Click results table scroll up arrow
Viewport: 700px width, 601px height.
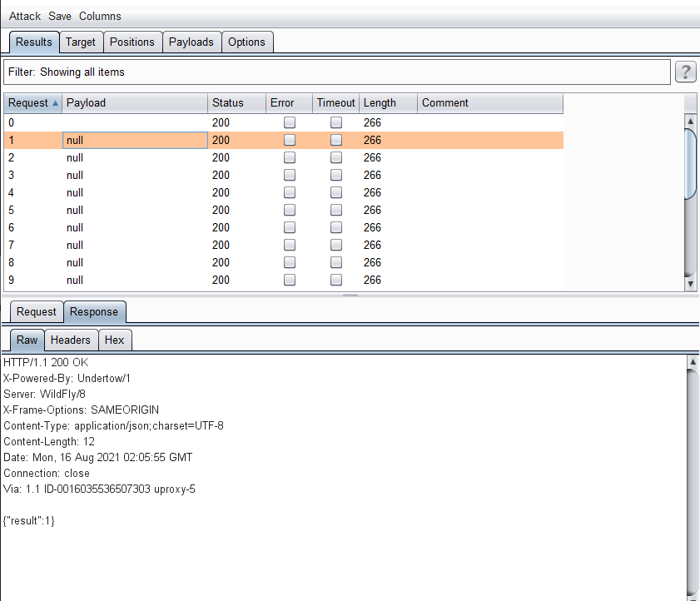[x=690, y=121]
